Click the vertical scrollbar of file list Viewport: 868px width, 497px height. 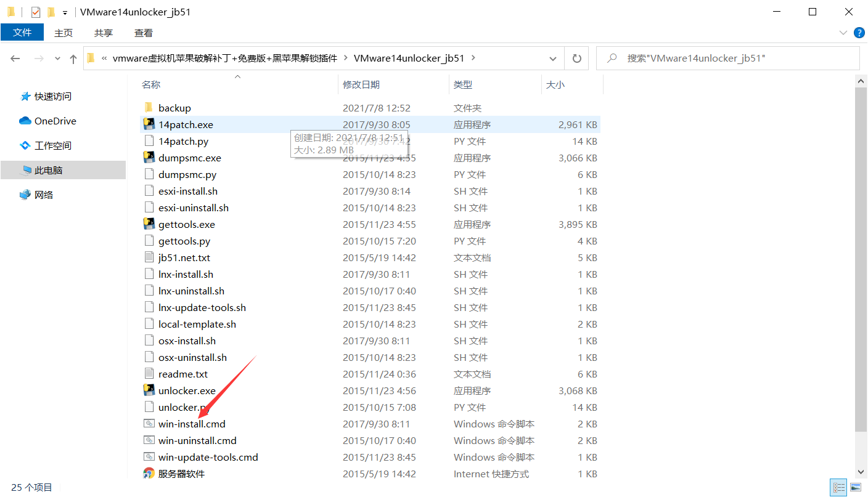pos(861,259)
